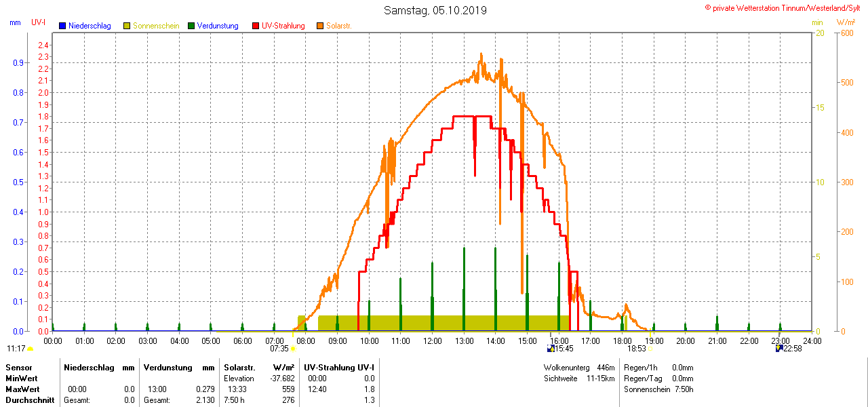Click the 0.9 tick on the mm axis
The width and height of the screenshot is (868, 407).
pos(18,62)
